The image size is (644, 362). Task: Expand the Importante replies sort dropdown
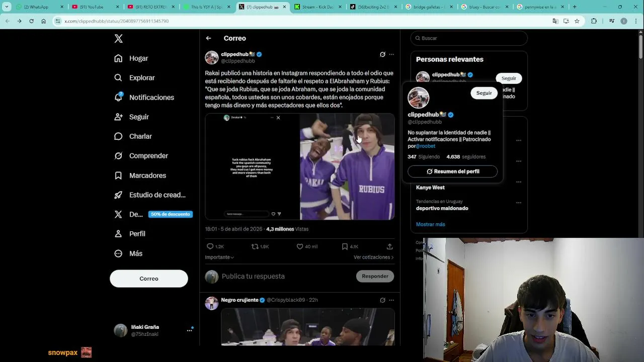click(219, 257)
